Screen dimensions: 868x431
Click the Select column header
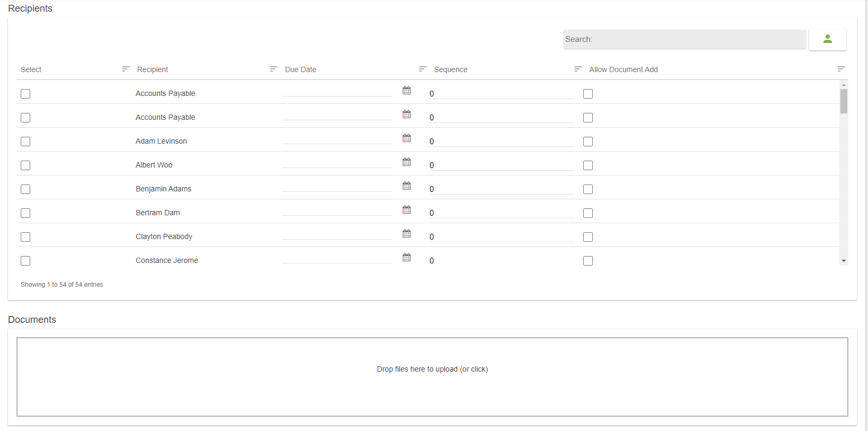31,69
